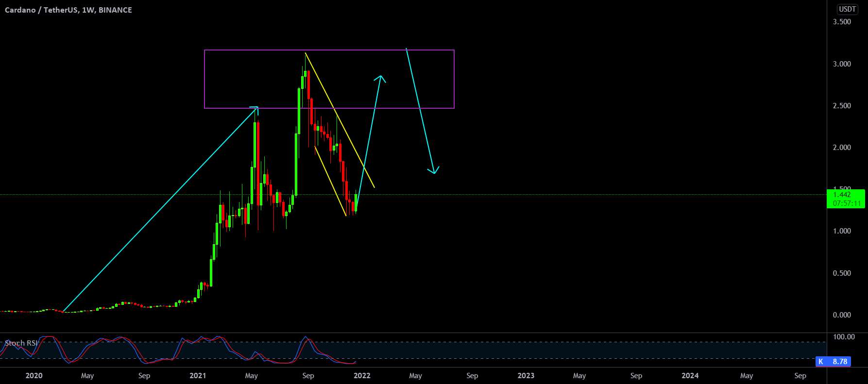868x384 pixels.
Task: Click the 0.500 price axis label
Action: click(x=842, y=273)
